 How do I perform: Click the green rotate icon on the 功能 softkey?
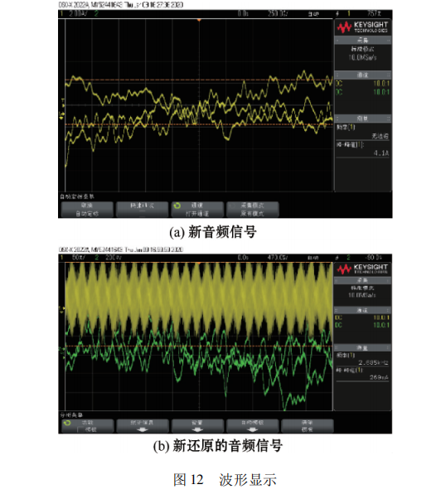(67, 423)
